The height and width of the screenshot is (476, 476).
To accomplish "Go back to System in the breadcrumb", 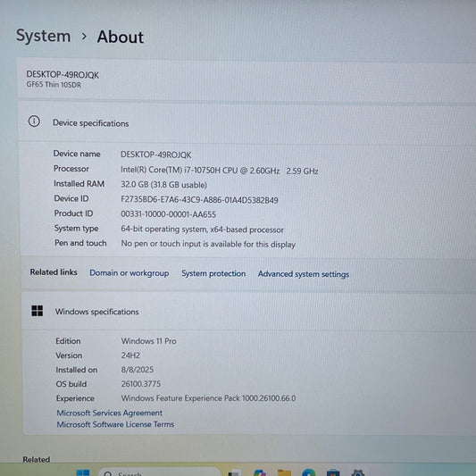I will click(44, 36).
